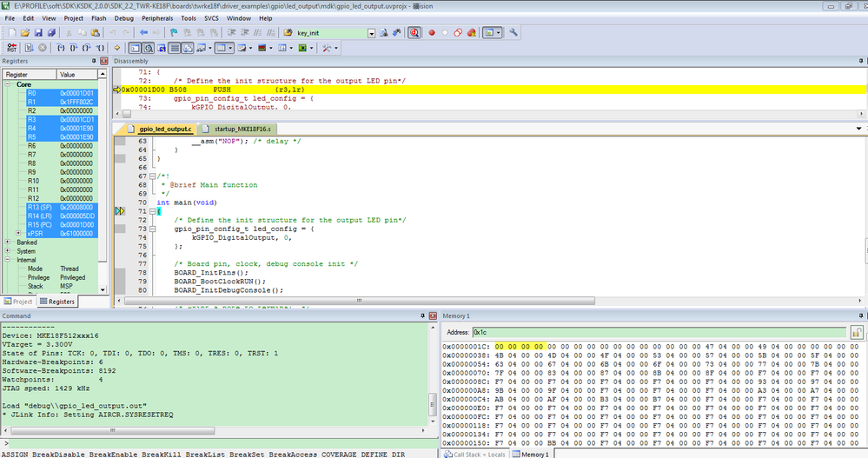
Task: Toggle the Disassembly Window button
Action: [149, 48]
